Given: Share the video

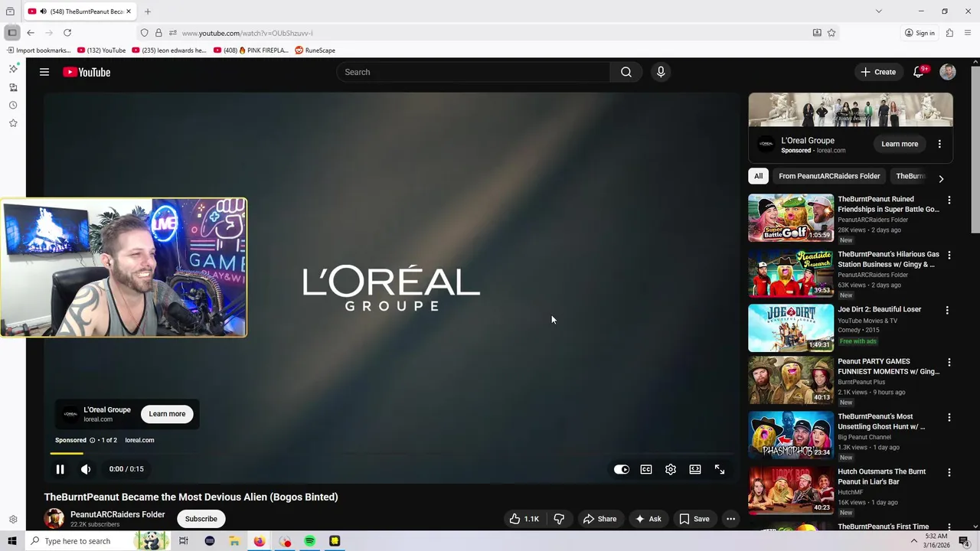Looking at the screenshot, I should pyautogui.click(x=599, y=519).
